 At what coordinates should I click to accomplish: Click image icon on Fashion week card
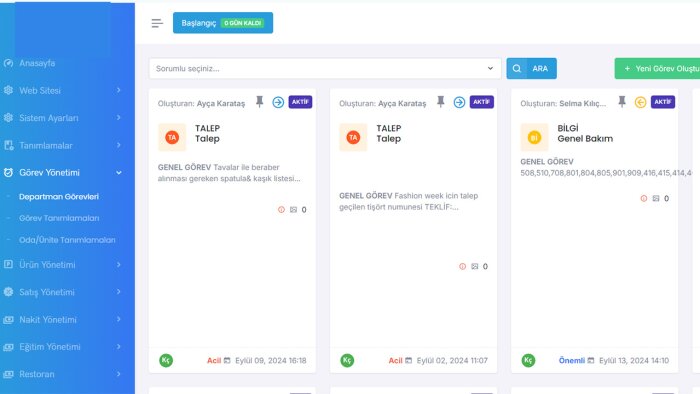pyautogui.click(x=475, y=266)
